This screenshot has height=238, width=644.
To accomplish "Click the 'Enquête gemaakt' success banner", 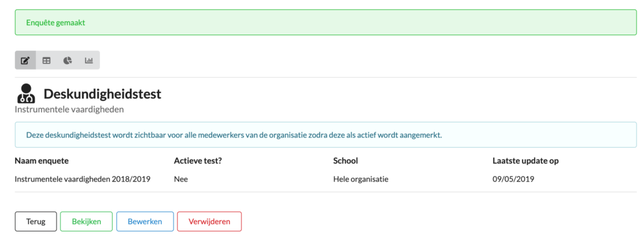I will tap(326, 23).
